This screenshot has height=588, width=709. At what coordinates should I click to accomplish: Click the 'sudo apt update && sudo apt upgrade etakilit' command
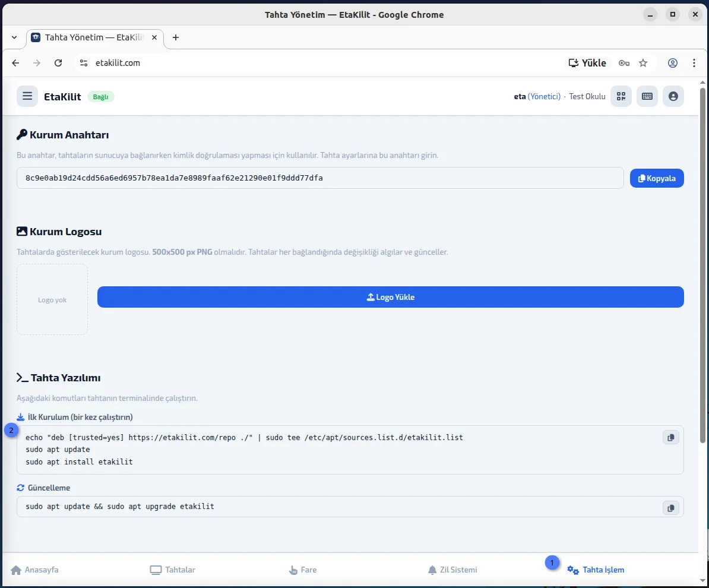click(x=120, y=507)
